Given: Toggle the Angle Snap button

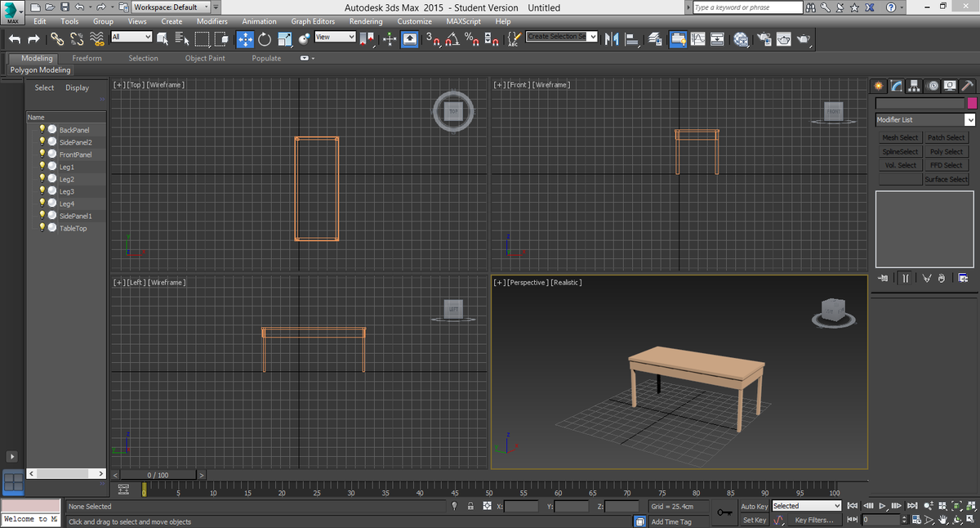Looking at the screenshot, I should tap(452, 38).
